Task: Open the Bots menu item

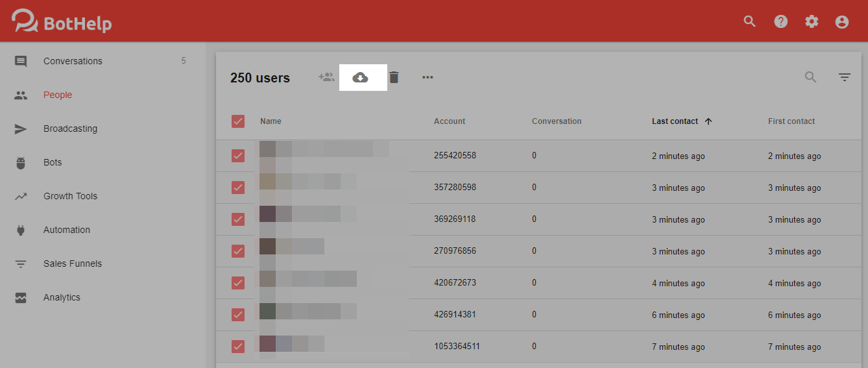Action: click(53, 162)
